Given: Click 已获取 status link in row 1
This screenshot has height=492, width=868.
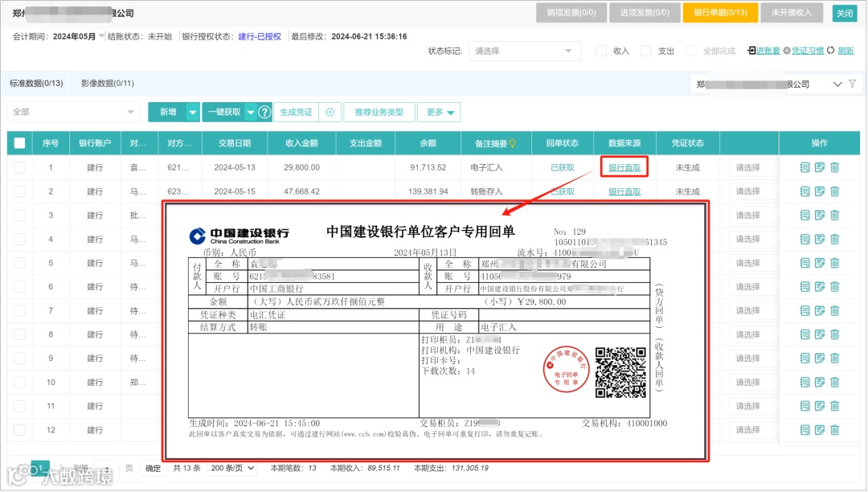Looking at the screenshot, I should coord(563,167).
